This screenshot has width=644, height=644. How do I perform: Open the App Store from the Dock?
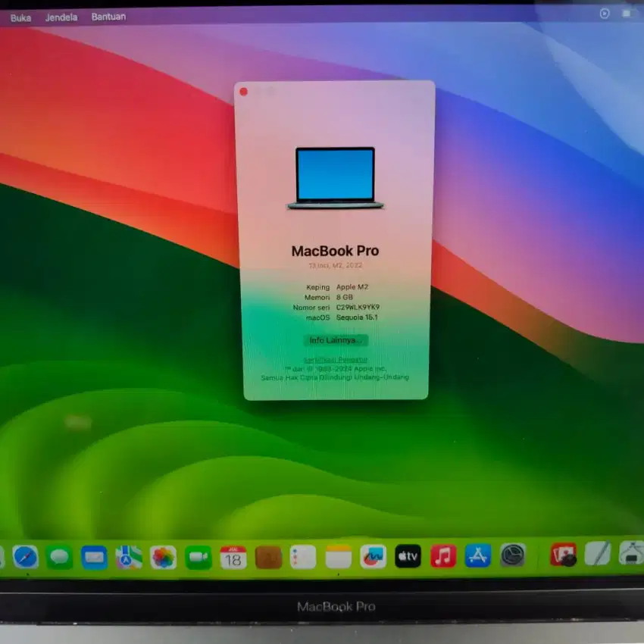(x=478, y=555)
